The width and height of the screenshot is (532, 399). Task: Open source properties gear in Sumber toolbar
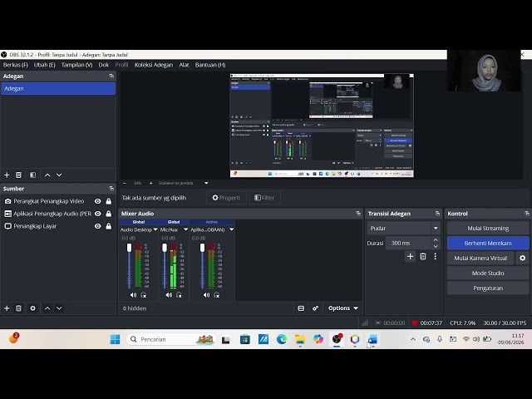(32, 308)
